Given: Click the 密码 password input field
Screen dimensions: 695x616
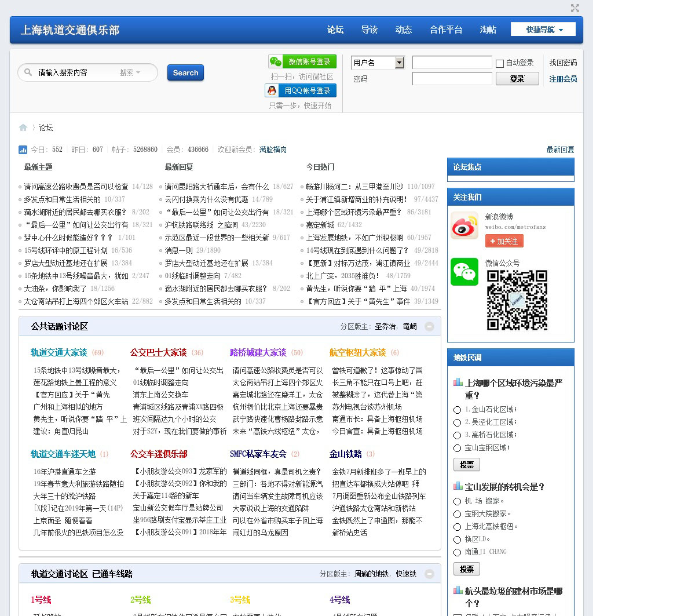Looking at the screenshot, I should (452, 79).
